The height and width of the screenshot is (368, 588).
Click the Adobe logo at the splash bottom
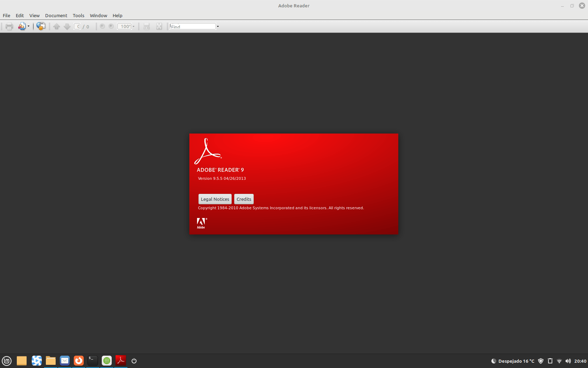(x=202, y=223)
